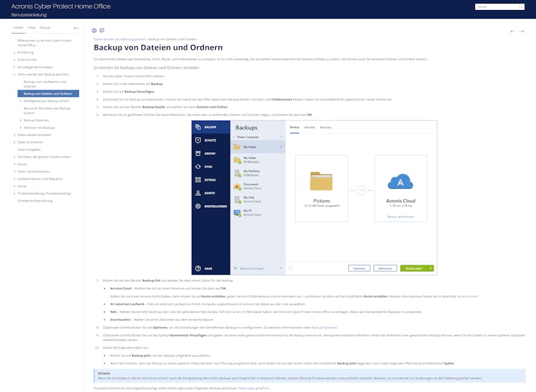Select the My PC backup entry
The height and width of the screenshot is (392, 536).
coord(258,213)
